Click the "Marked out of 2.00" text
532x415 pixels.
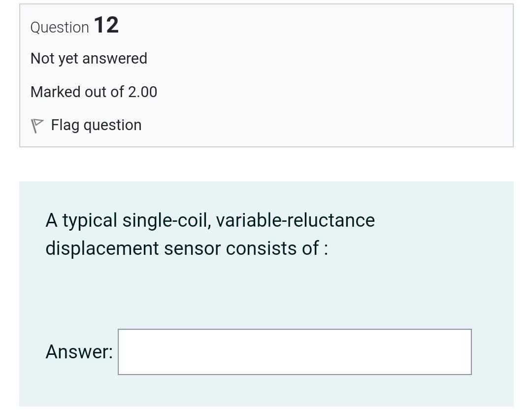(94, 92)
